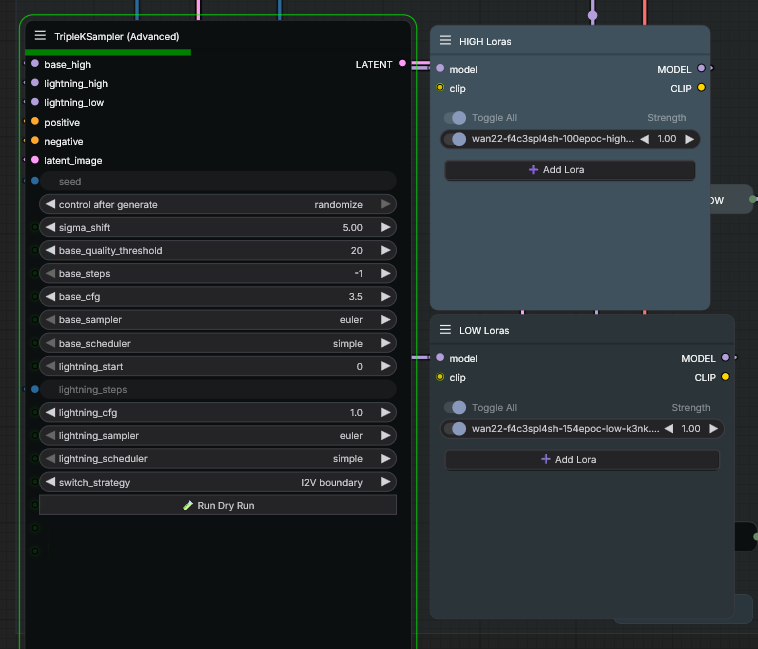Screen dimensions: 758x649
Task: Click the LATENT output connector dot
Action: click(x=403, y=64)
